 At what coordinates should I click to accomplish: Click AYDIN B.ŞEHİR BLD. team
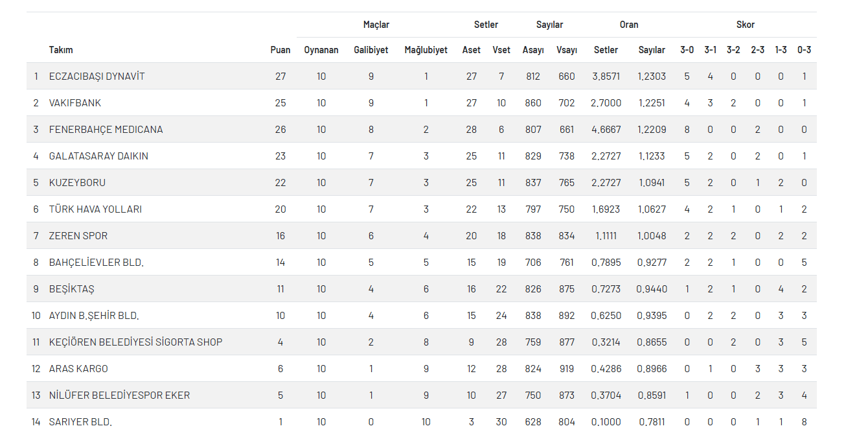(x=94, y=316)
